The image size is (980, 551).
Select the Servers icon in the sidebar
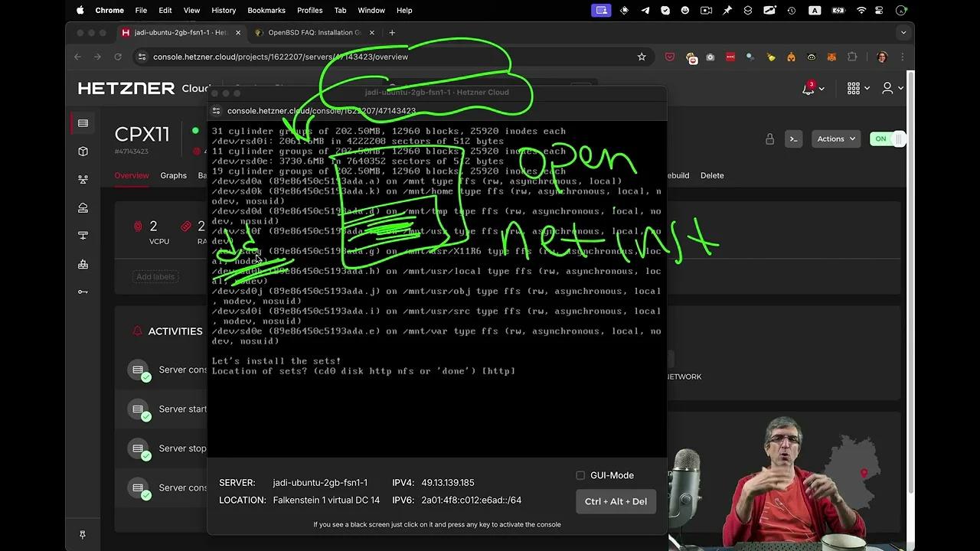[83, 123]
